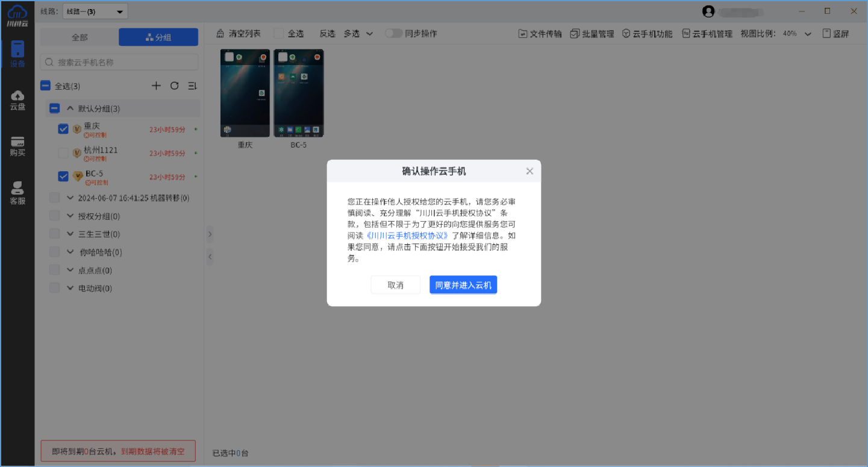Click the 清空列表 clear list icon
868x467 pixels.
tap(221, 33)
